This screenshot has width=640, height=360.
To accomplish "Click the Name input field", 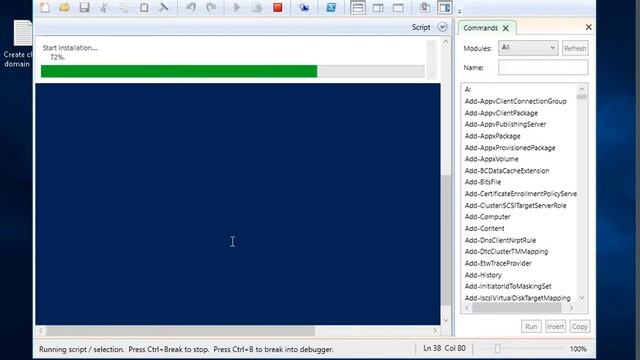I will (543, 68).
